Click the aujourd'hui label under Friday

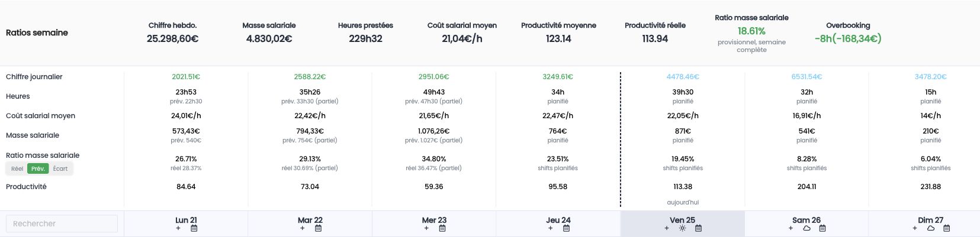click(683, 203)
